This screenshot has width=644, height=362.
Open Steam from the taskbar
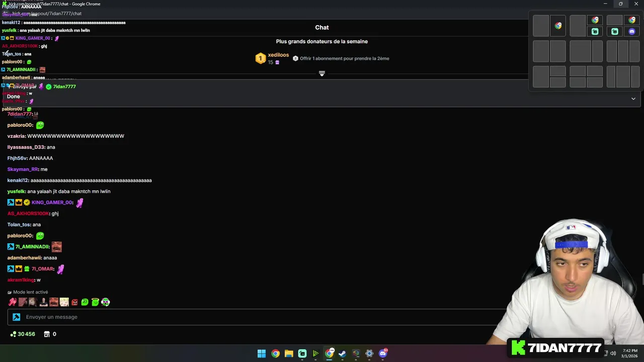point(342,353)
